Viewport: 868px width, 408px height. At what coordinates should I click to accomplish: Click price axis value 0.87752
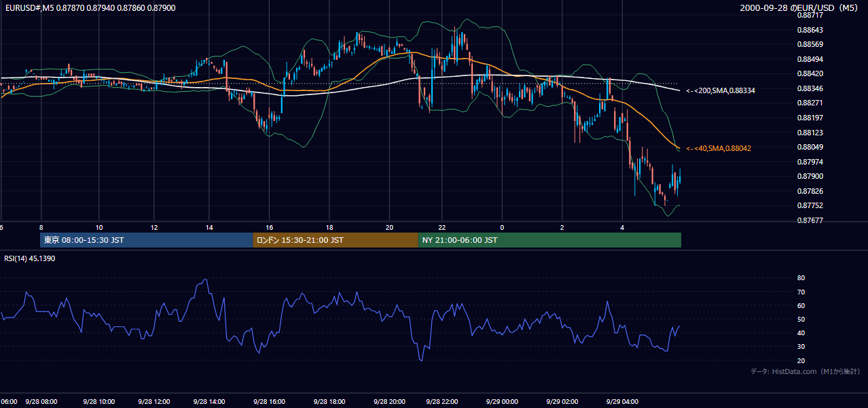[810, 206]
